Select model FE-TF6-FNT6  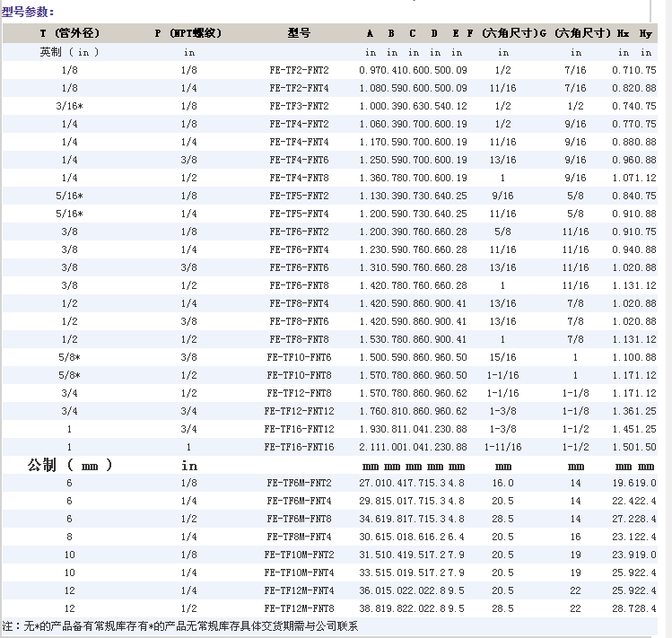(299, 268)
